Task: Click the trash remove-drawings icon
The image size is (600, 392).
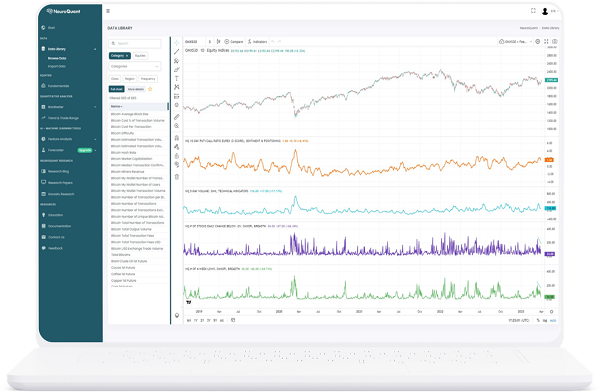Action: click(x=177, y=177)
